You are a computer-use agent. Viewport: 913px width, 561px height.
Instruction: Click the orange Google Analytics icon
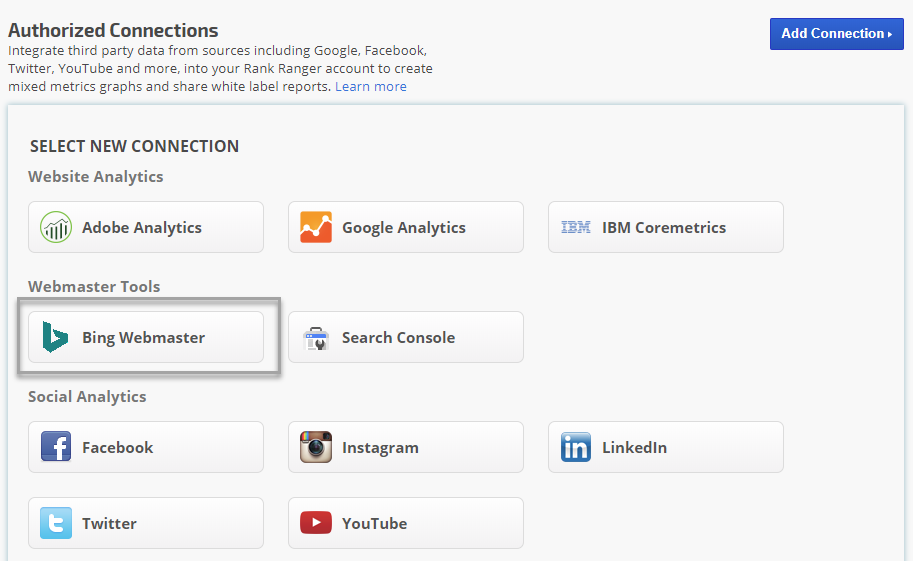[316, 227]
